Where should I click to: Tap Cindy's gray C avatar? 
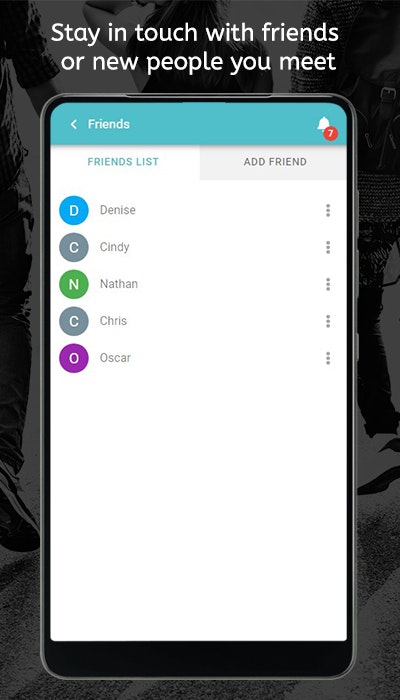(74, 247)
